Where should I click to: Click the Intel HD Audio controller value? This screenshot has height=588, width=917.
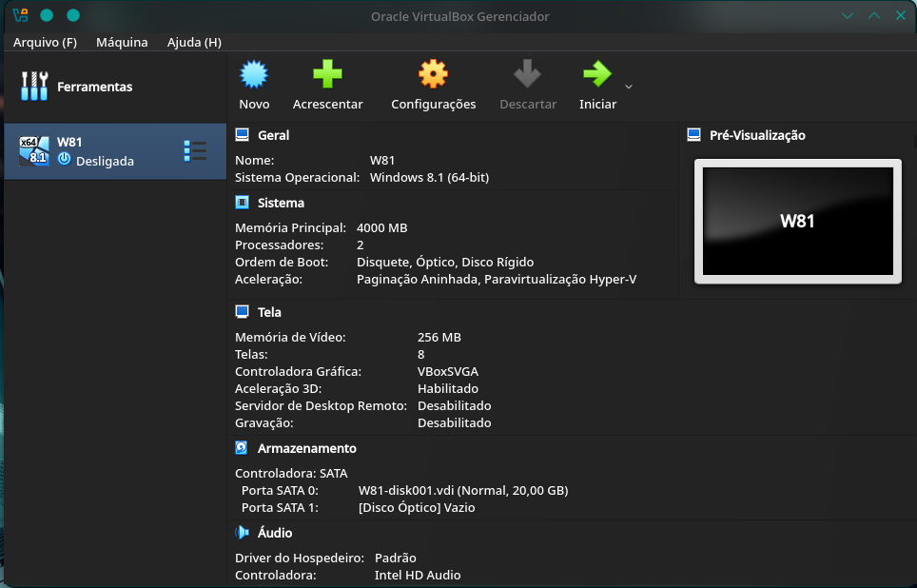coord(418,575)
